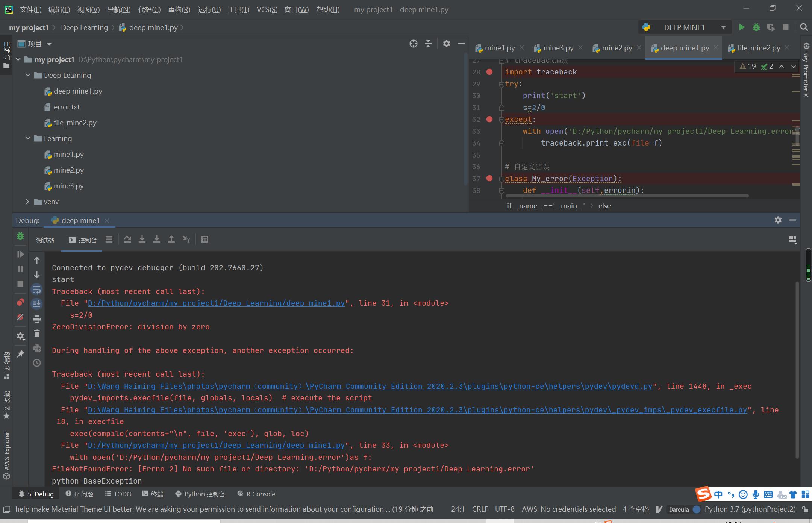
Task: Toggle breakpoint on line 37
Action: click(489, 179)
